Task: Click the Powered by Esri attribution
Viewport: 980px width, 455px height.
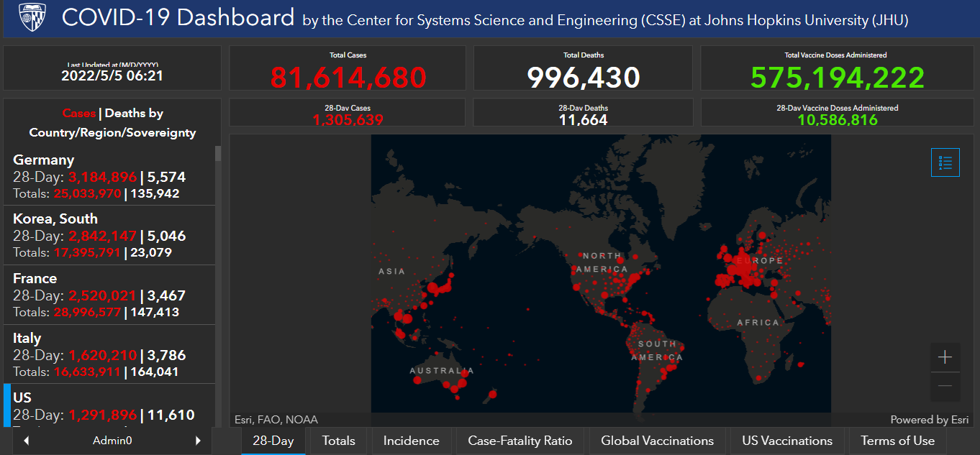Action: [930, 420]
